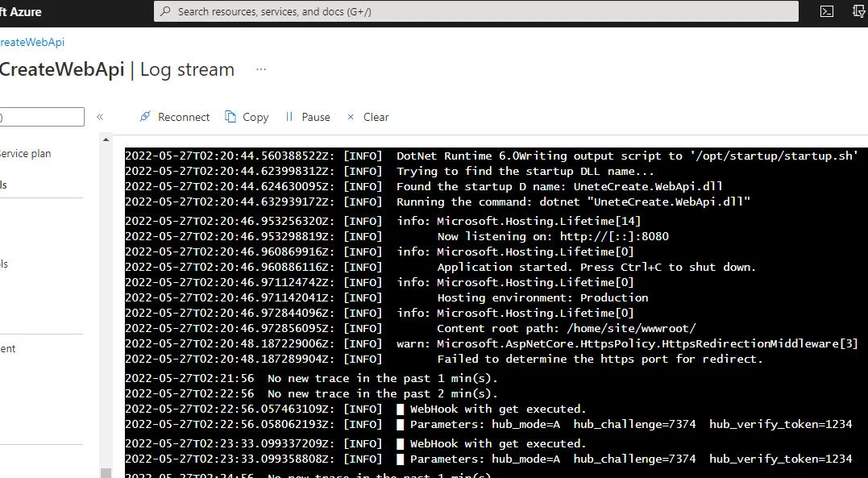Click the Microsoft Azure home title
This screenshot has width=868, height=478.
point(21,11)
